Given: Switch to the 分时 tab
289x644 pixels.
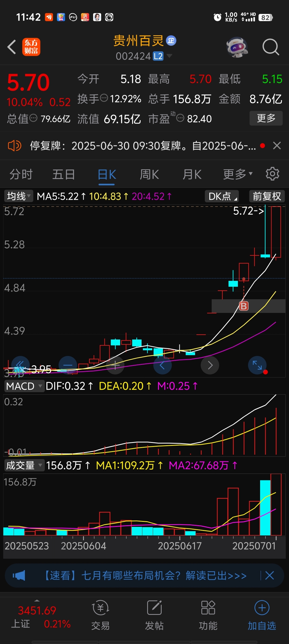Looking at the screenshot, I should click(x=21, y=175).
